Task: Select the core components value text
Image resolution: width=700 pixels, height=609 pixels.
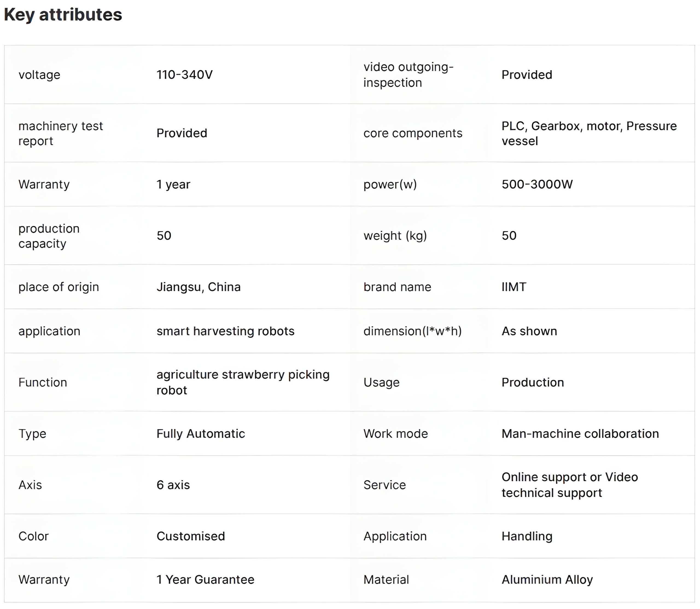Action: pos(589,133)
